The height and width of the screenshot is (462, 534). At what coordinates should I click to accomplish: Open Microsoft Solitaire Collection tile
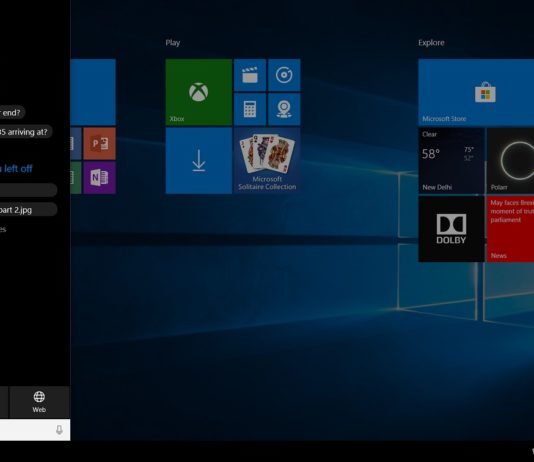pos(267,161)
